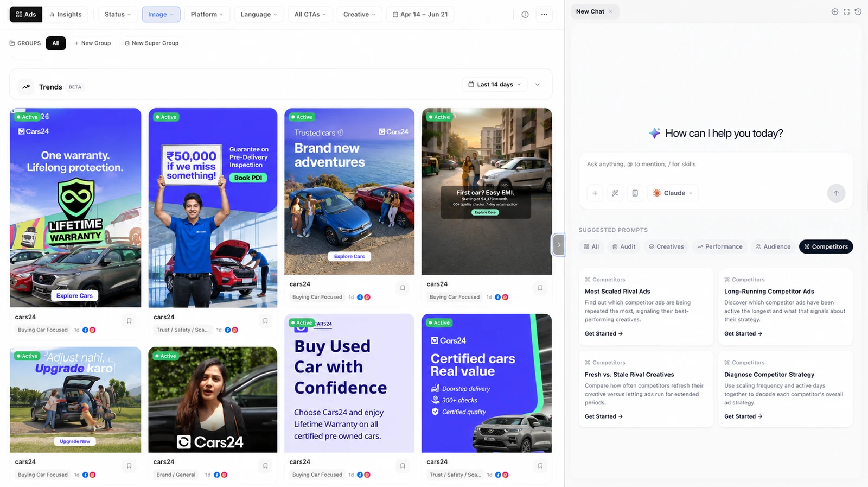Select the Performance prompts filter

point(719,246)
